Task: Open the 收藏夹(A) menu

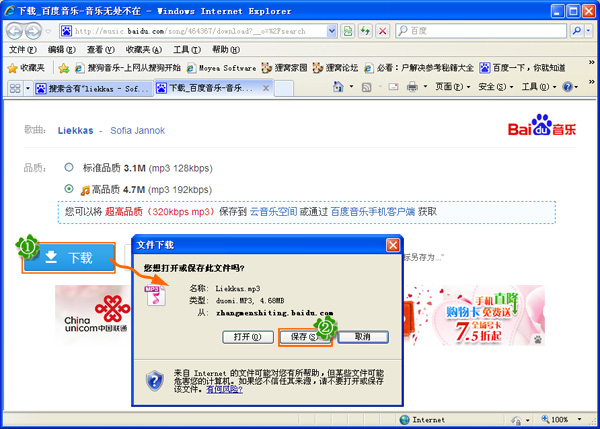Action: tap(143, 49)
